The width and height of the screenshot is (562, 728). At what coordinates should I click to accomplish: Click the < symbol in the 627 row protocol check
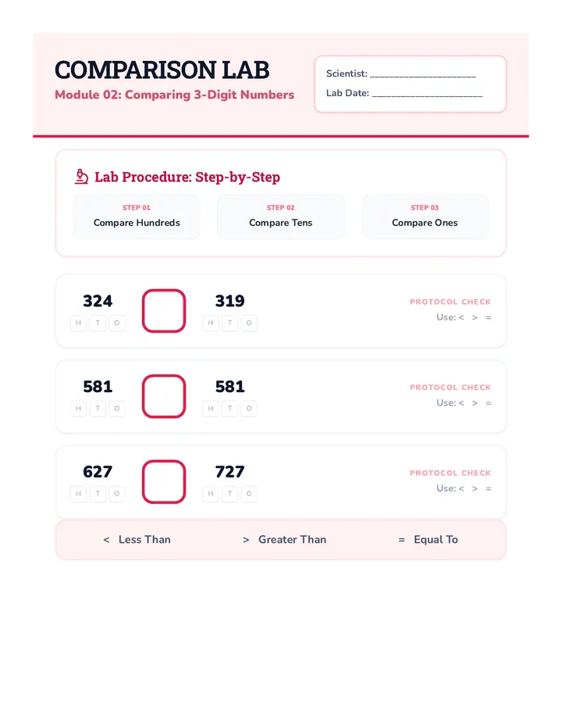tap(461, 488)
